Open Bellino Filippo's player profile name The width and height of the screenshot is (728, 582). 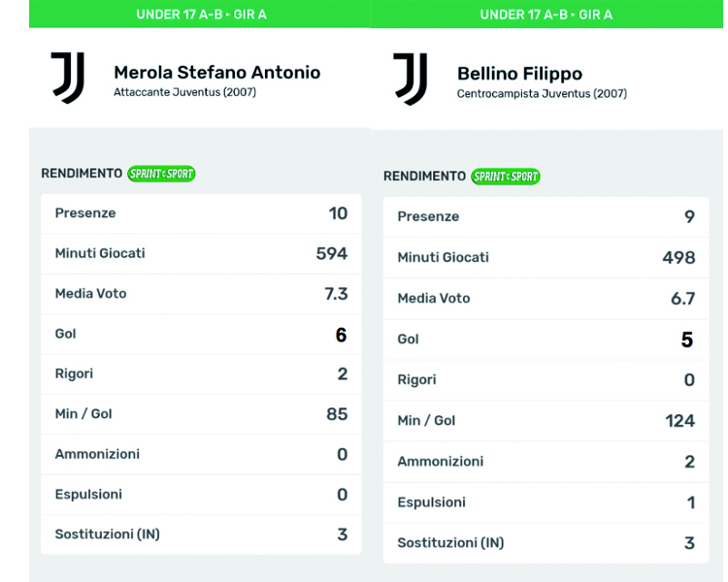point(519,74)
